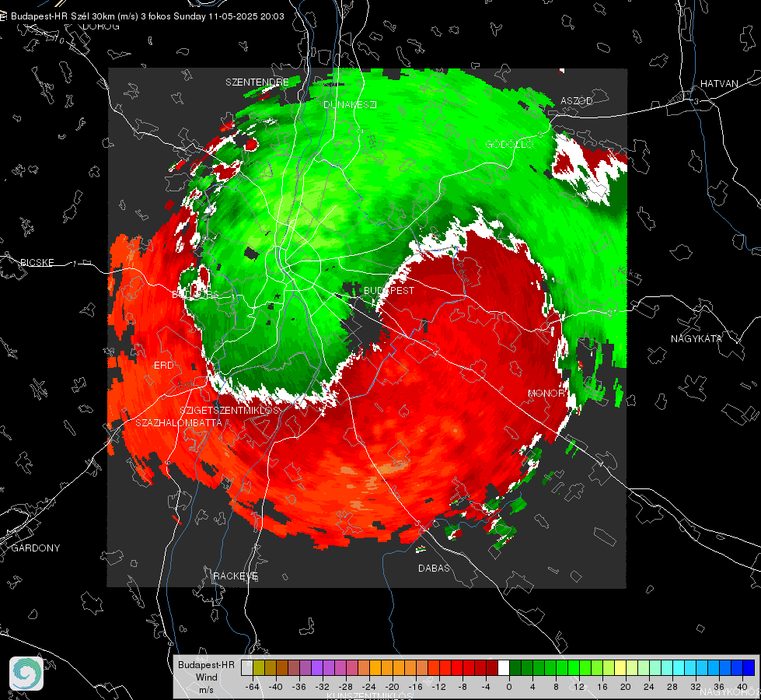The width and height of the screenshot is (761, 700).
Task: Click the dark blue swatch above 40
Action: pyautogui.click(x=749, y=667)
